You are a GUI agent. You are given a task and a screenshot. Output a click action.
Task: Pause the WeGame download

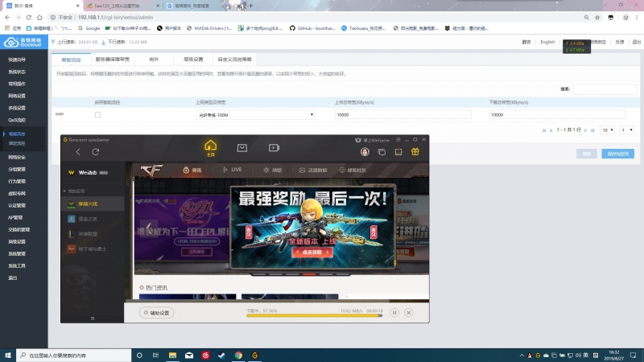[x=394, y=312]
